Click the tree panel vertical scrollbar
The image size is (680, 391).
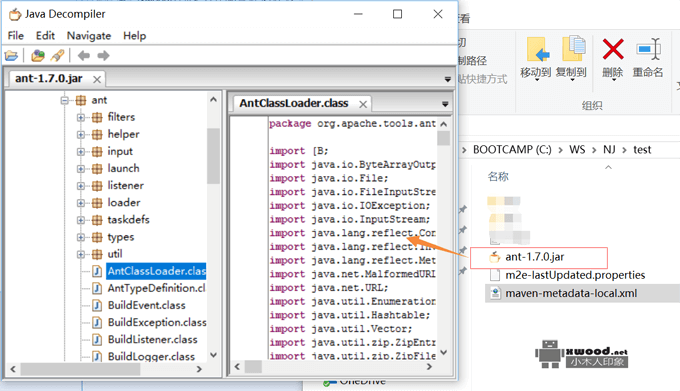(213, 156)
